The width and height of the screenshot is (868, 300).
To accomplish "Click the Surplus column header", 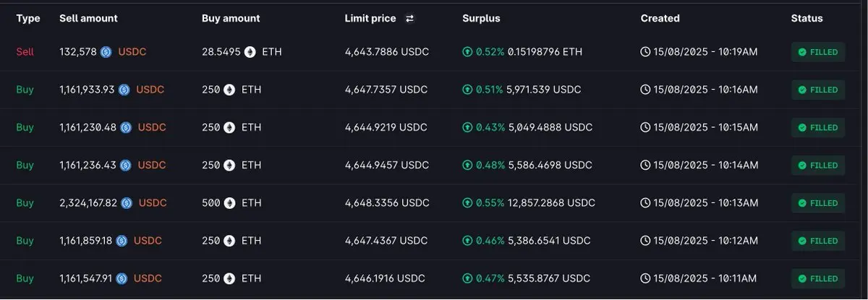I will coord(481,19).
